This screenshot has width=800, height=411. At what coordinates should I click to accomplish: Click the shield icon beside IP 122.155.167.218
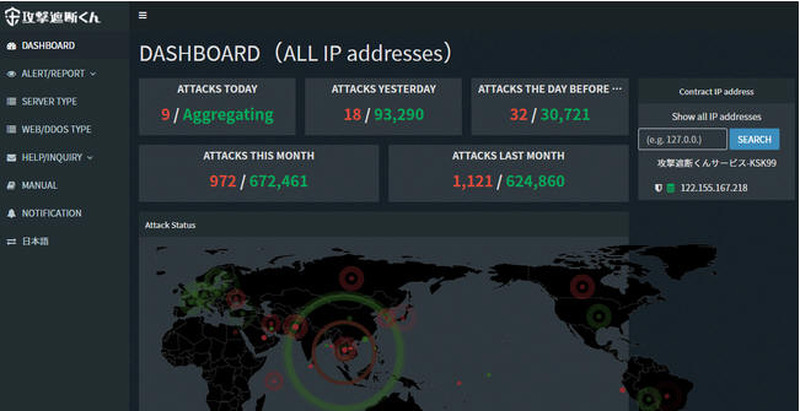[657, 188]
